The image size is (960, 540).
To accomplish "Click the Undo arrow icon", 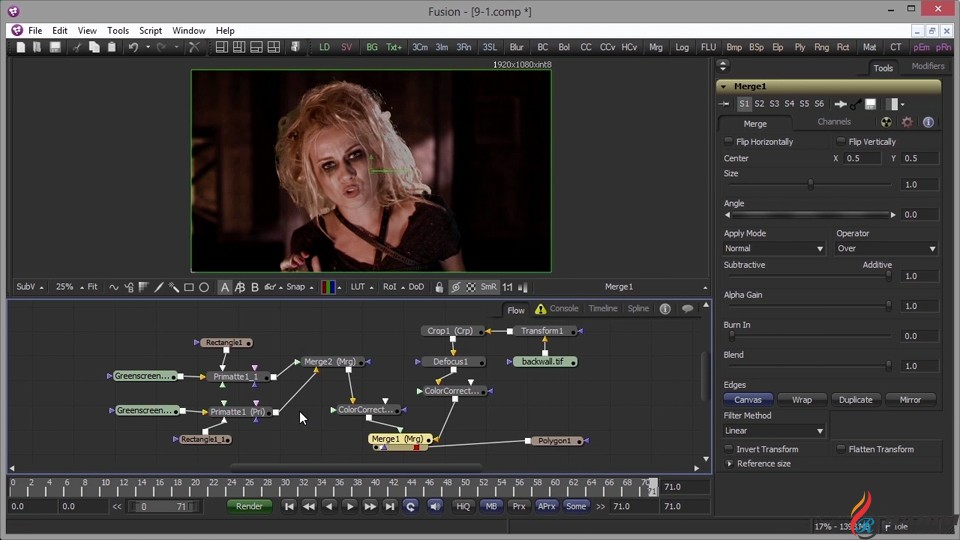I will point(133,47).
